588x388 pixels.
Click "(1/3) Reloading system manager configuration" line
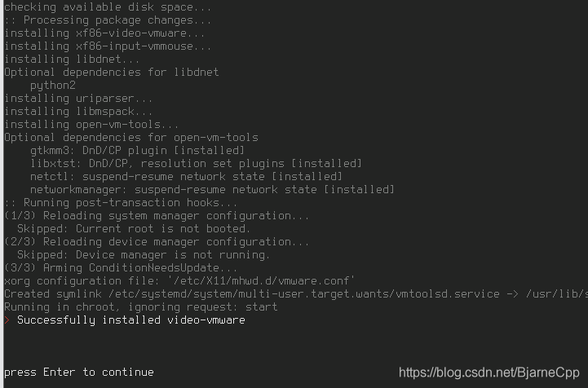(x=157, y=216)
